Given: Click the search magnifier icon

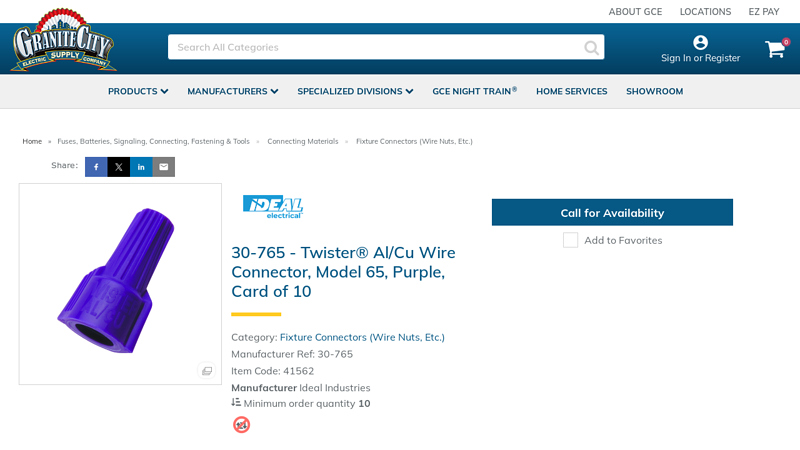Looking at the screenshot, I should [x=591, y=47].
